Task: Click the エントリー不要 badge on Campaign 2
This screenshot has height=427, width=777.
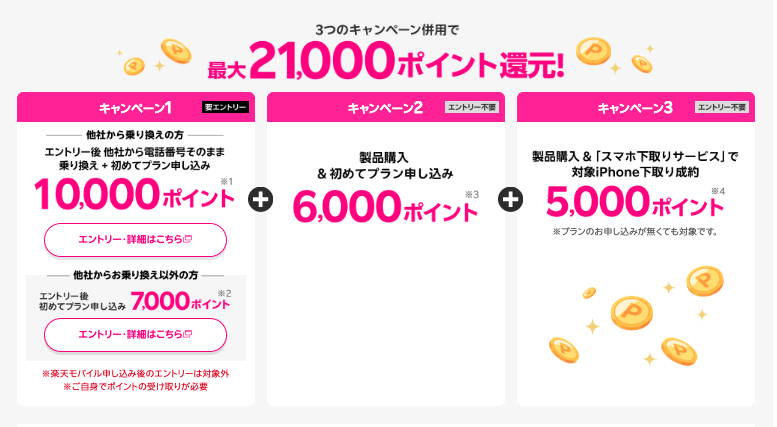Action: click(472, 107)
